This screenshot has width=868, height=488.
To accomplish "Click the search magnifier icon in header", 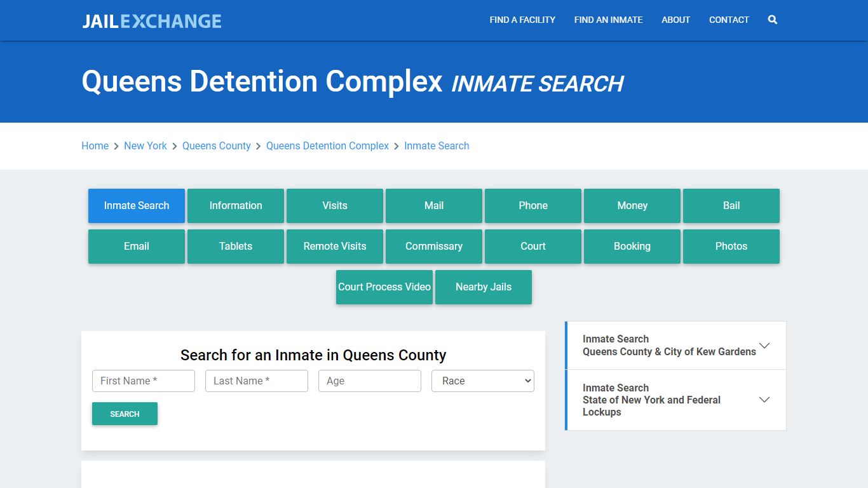I will pos(772,20).
